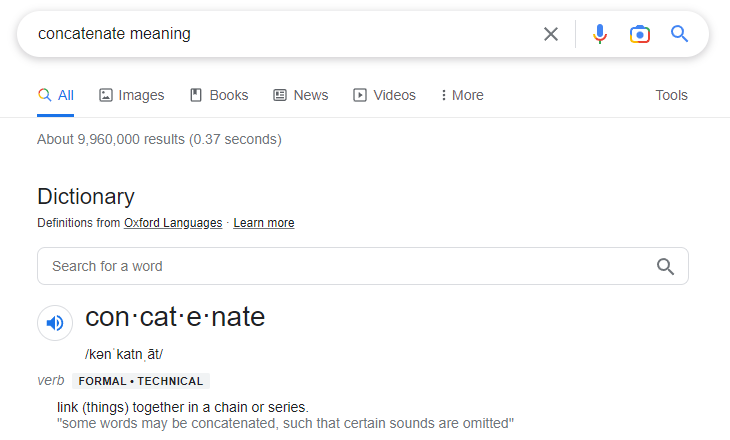This screenshot has height=440, width=730.
Task: Click the Images tab icon
Action: 106,95
